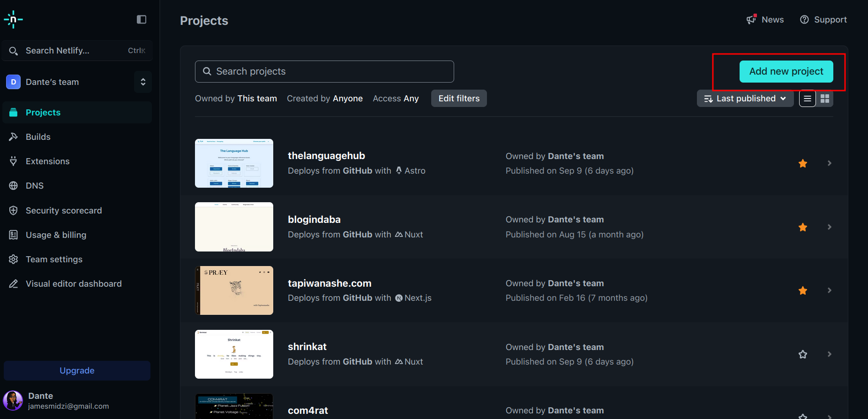Collapse the sidebar panel icon

[x=142, y=19]
